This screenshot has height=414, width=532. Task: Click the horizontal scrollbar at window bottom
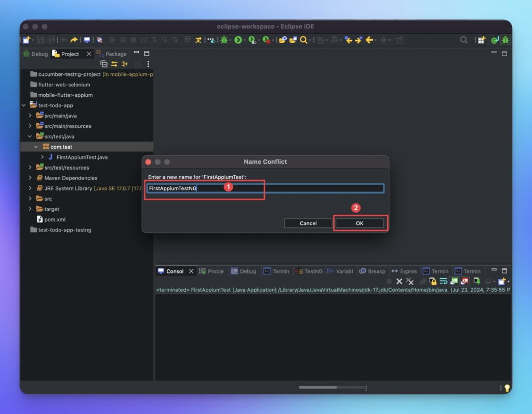point(318,387)
